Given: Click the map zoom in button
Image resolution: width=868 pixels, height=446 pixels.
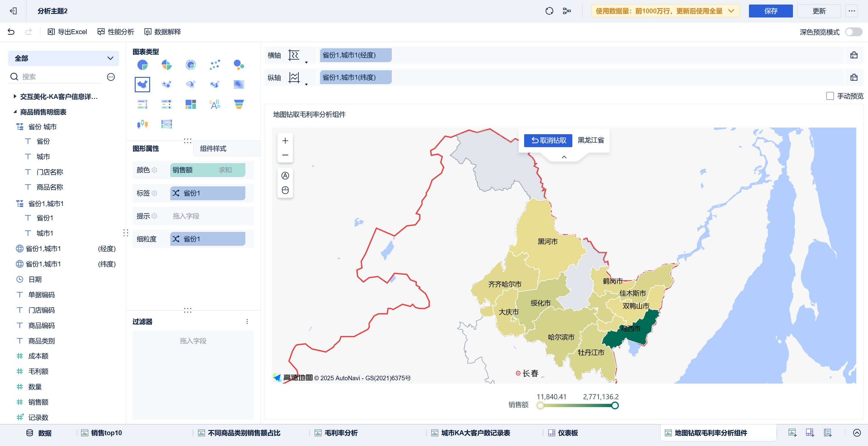Looking at the screenshot, I should tap(285, 141).
